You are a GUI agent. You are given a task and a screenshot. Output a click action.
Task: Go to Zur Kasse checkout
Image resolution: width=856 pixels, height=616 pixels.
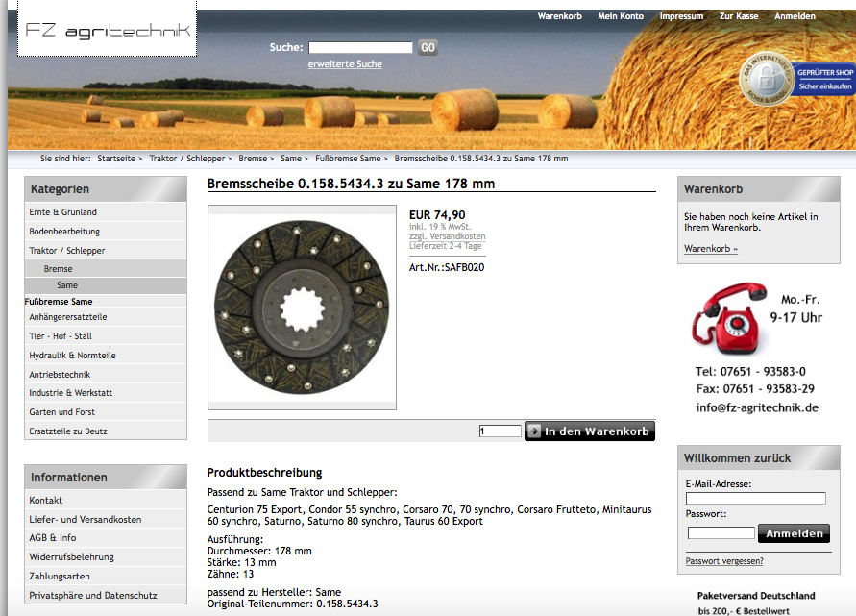tap(739, 16)
